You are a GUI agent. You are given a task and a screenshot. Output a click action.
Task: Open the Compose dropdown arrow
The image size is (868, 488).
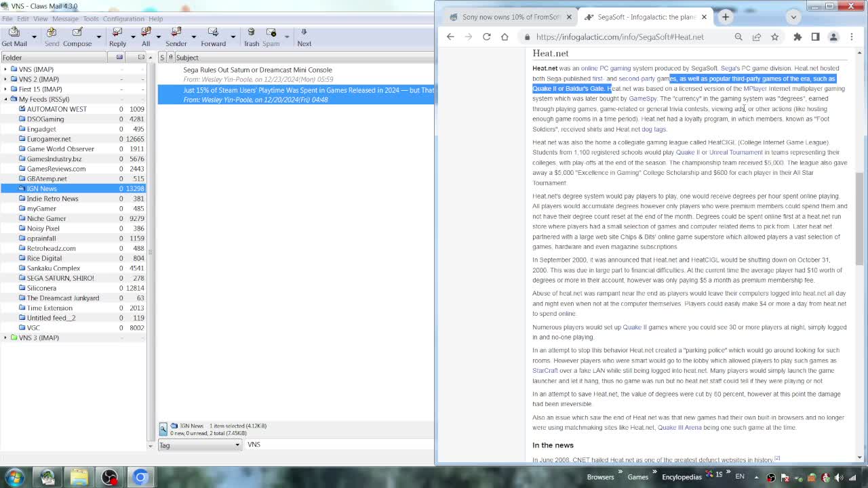pyautogui.click(x=98, y=37)
